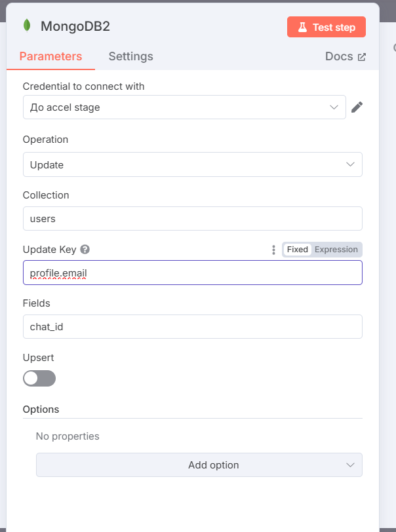Select Fixed mode for Update Key

(x=297, y=250)
